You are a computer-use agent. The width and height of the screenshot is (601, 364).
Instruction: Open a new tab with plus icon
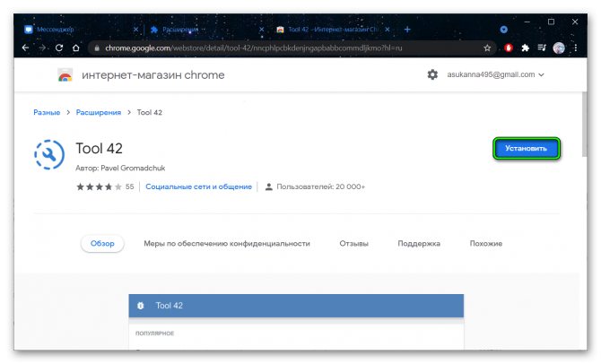pos(407,29)
